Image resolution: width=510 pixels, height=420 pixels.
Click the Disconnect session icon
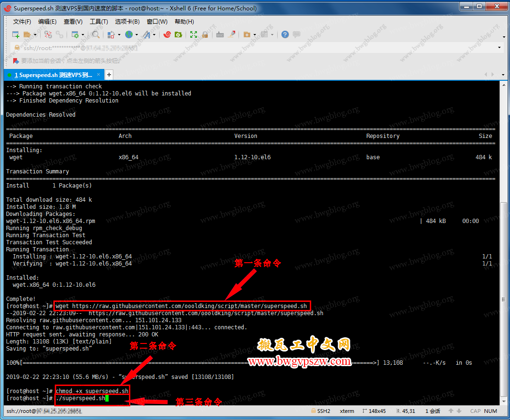coord(48,34)
